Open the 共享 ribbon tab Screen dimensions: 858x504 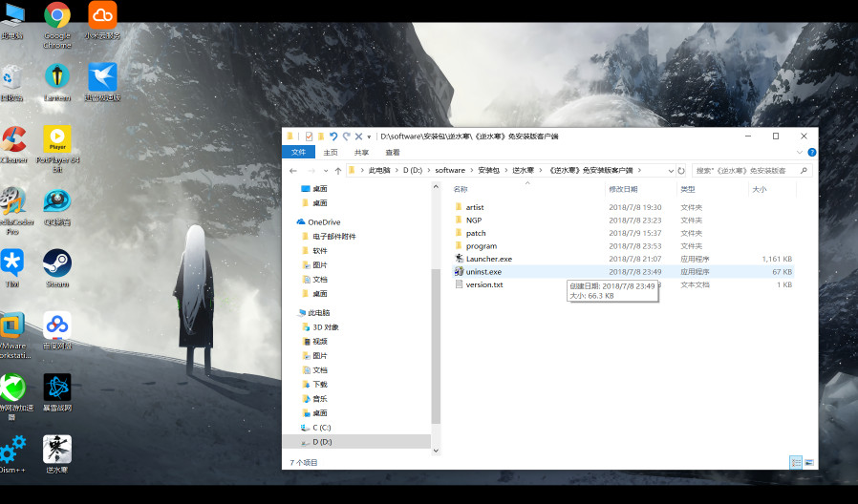pos(362,153)
